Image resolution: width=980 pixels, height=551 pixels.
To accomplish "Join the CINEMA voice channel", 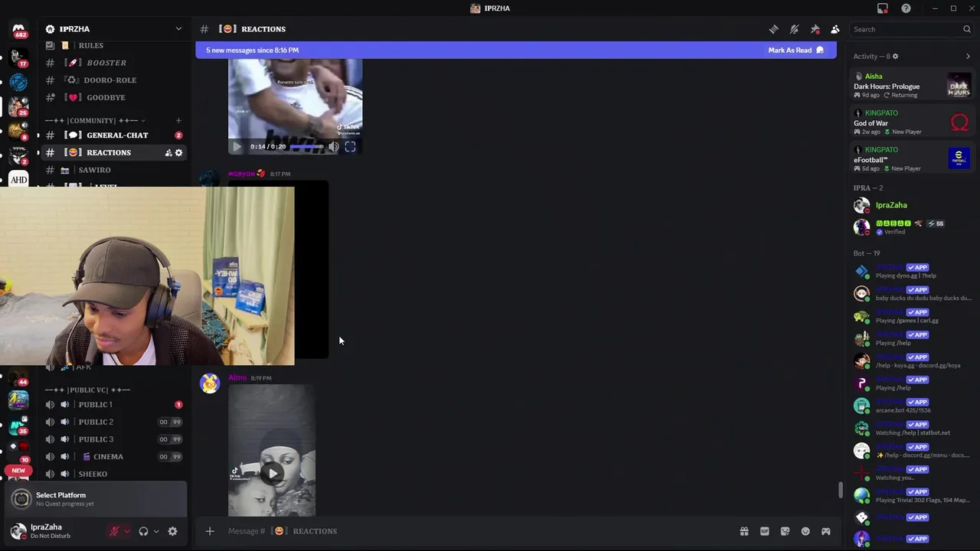I will point(112,457).
